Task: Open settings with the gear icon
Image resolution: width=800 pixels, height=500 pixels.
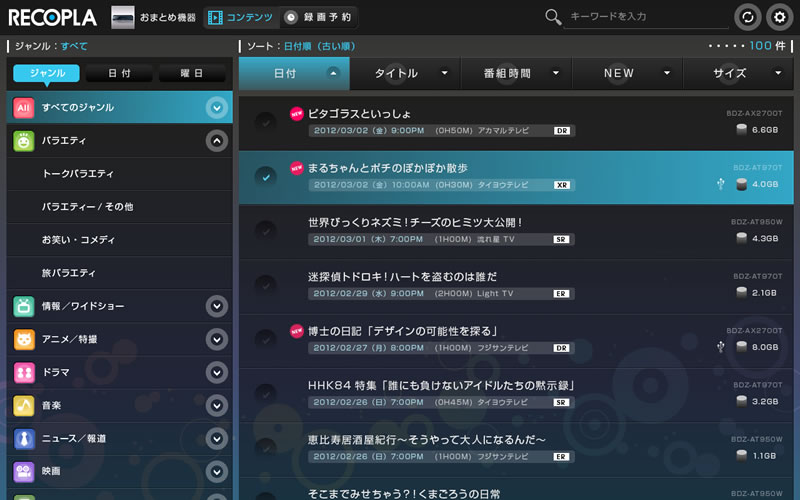Action: pos(779,17)
